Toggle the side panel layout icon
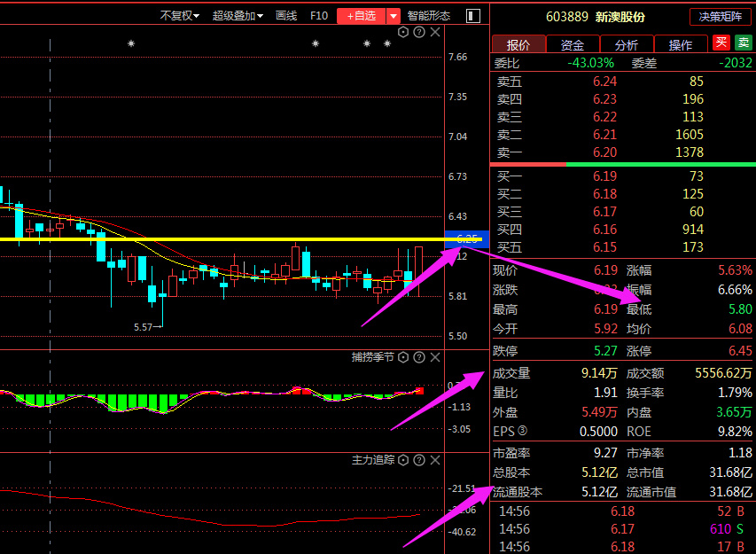This screenshot has width=756, height=554. (x=472, y=15)
